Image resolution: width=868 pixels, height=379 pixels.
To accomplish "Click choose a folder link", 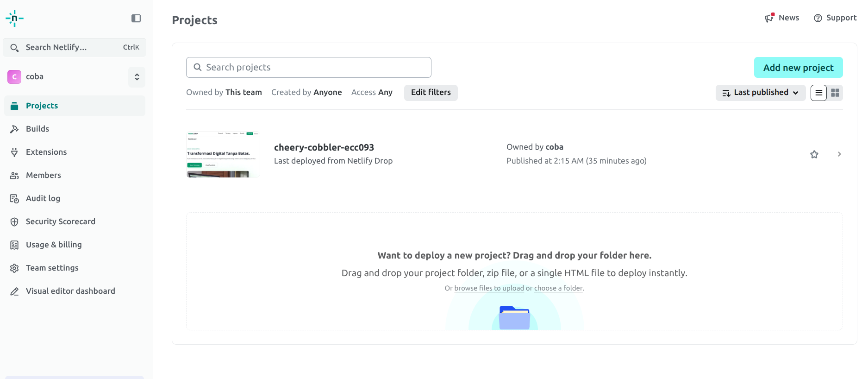I will coord(558,288).
